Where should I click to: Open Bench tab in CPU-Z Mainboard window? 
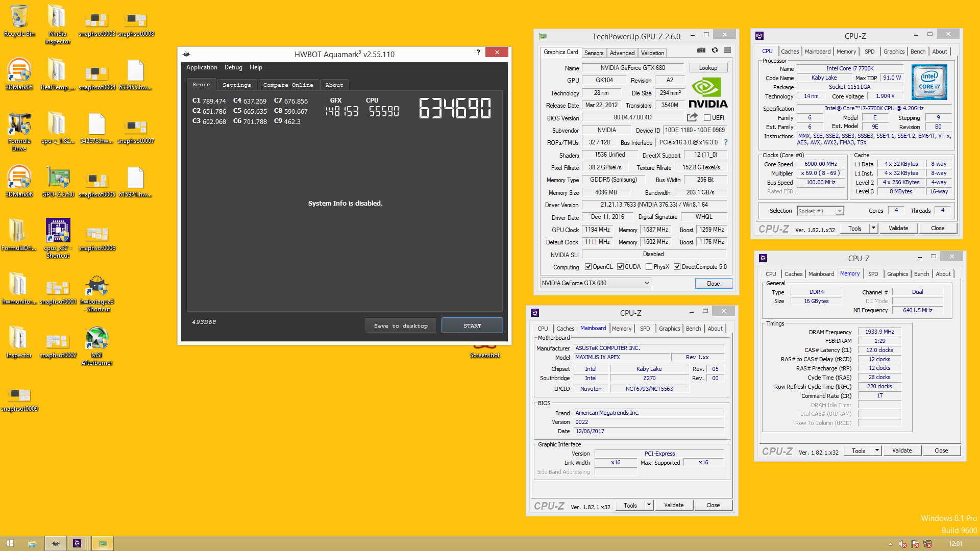point(693,329)
